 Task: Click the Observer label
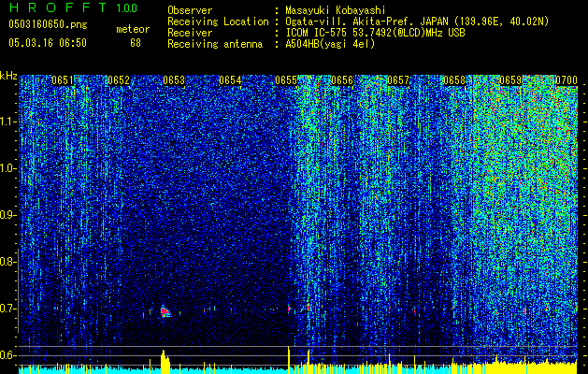[x=190, y=10]
